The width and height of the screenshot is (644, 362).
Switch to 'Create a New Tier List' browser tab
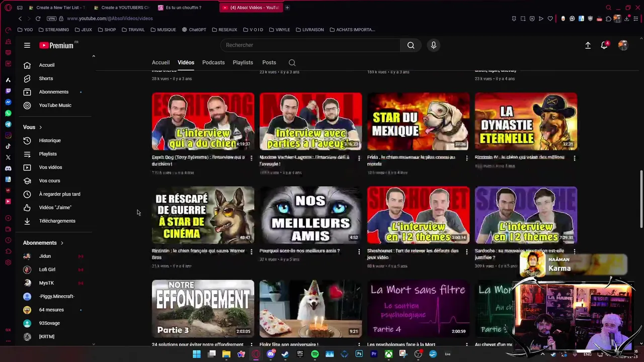pyautogui.click(x=57, y=8)
